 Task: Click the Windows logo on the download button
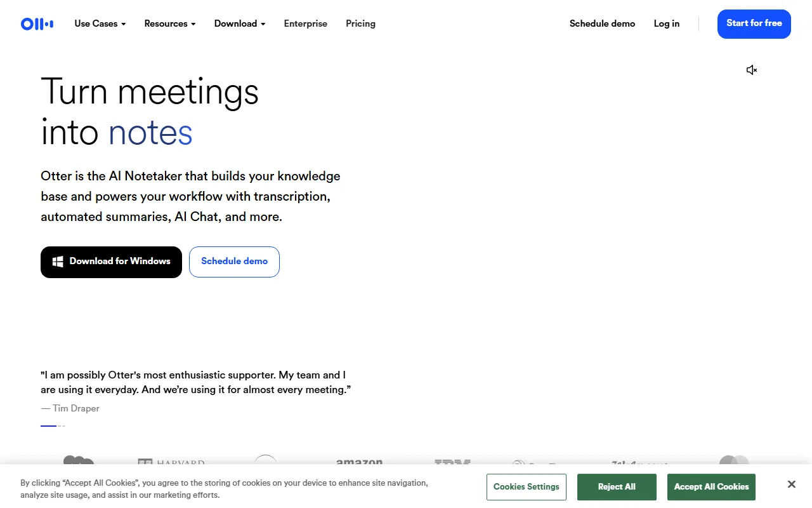[x=58, y=262]
